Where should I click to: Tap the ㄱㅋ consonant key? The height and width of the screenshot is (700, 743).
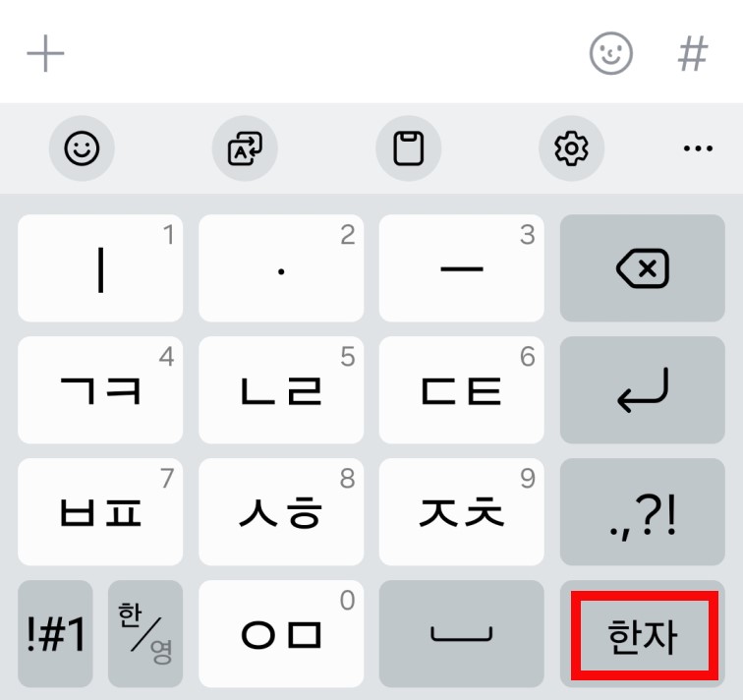coord(100,390)
